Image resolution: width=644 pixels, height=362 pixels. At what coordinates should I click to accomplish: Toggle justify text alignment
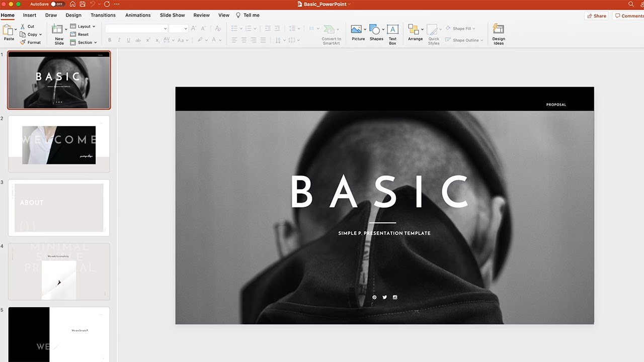click(x=263, y=40)
